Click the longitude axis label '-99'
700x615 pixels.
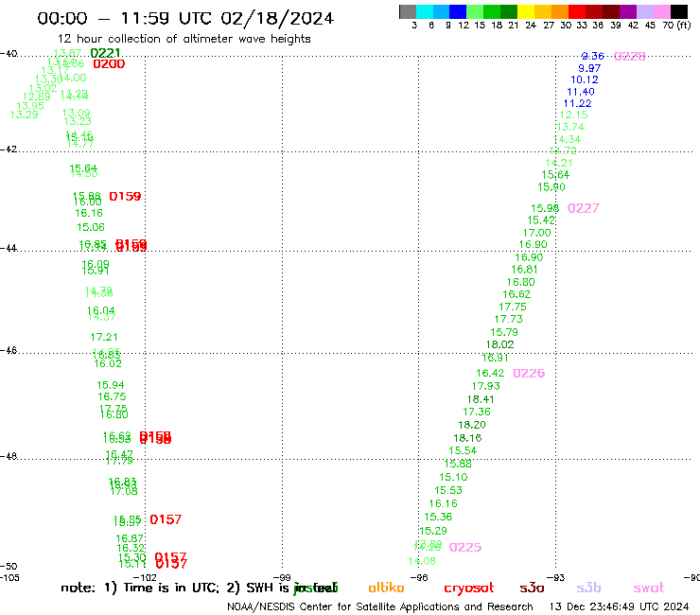(x=282, y=578)
